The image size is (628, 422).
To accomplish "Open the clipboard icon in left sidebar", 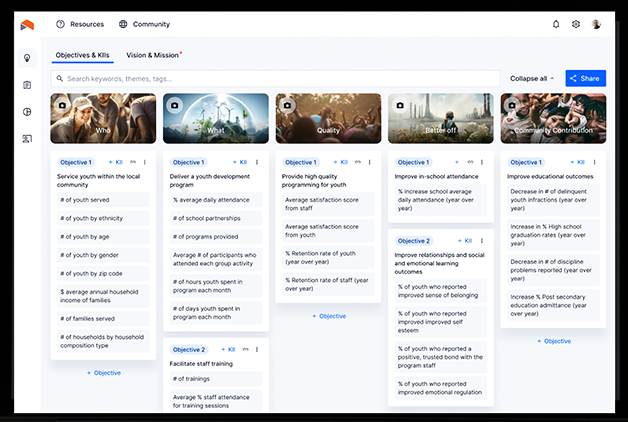I will pyautogui.click(x=27, y=85).
